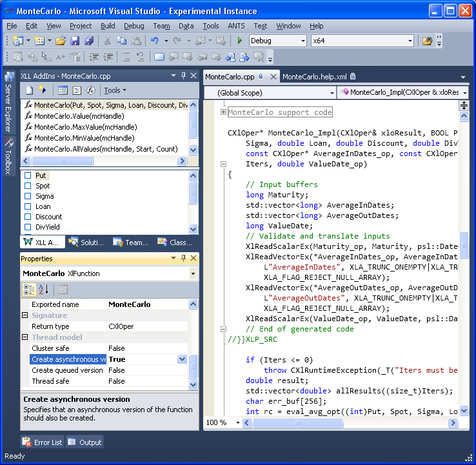Viewport: 476px width, 465px height.
Task: Click the Comment Out Lines icon
Action: pyautogui.click(x=126, y=57)
